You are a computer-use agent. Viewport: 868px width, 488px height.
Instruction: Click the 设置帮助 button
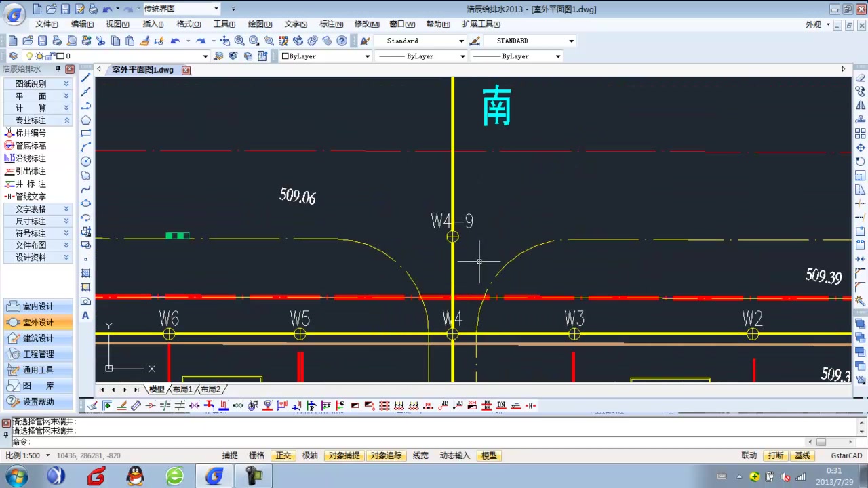click(x=37, y=401)
